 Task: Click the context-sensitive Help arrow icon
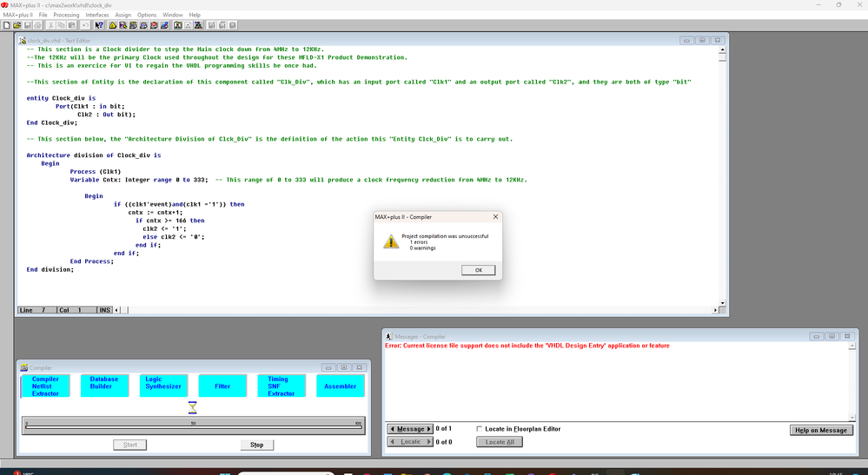(x=100, y=25)
